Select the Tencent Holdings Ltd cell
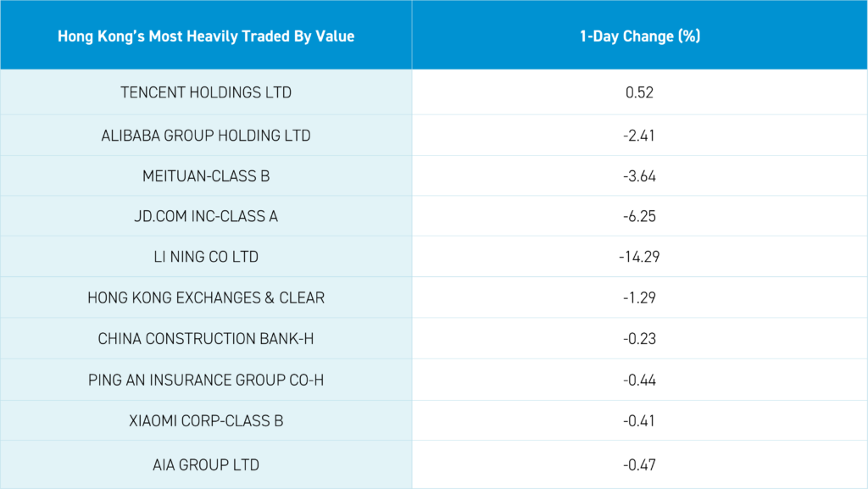This screenshot has width=868, height=489. coord(206,92)
